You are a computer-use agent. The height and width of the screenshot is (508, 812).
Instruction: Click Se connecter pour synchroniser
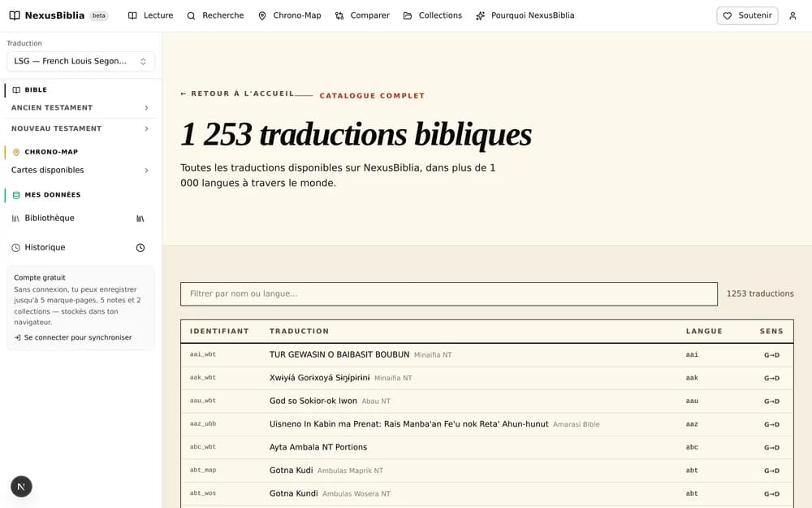(73, 337)
